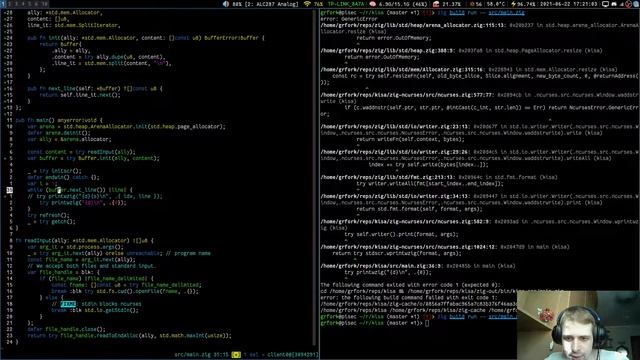Click the date and time 2021-06-22 in bar
The image size is (640, 360).
[569, 4]
